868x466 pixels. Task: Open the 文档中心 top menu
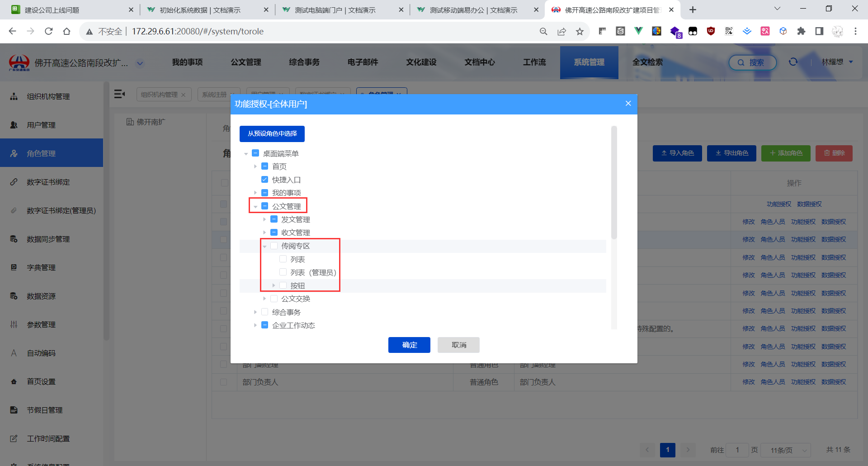tap(480, 62)
